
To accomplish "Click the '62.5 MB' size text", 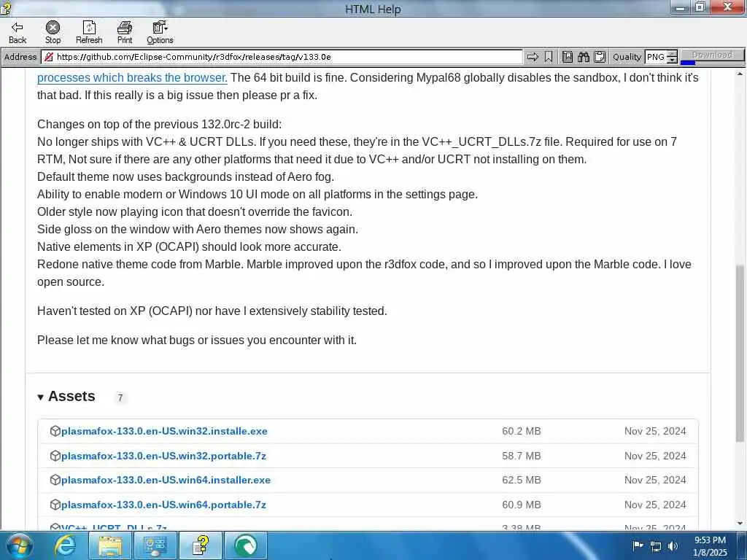I will click(x=521, y=480).
